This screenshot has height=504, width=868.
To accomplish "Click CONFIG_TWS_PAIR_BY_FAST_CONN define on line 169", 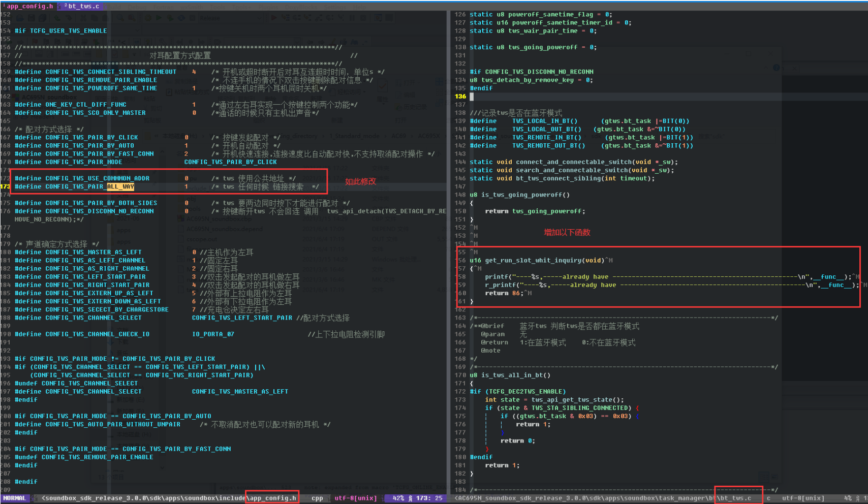I will pos(99,154).
